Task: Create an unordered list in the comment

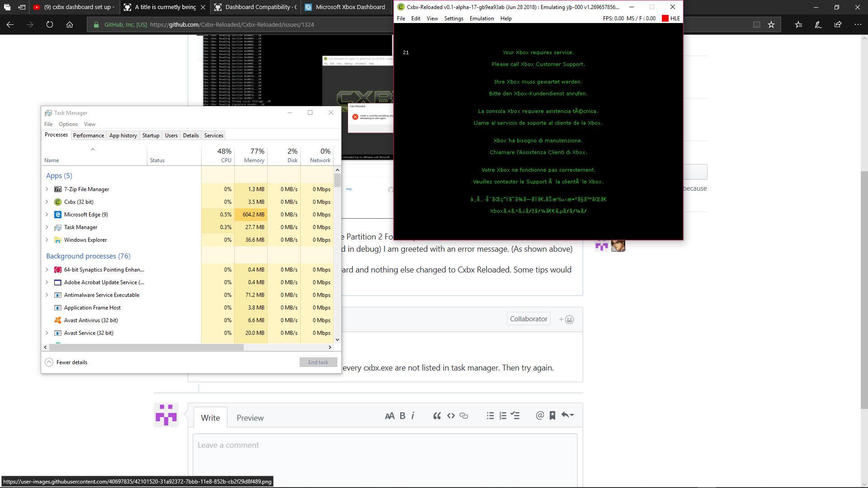Action: (490, 415)
